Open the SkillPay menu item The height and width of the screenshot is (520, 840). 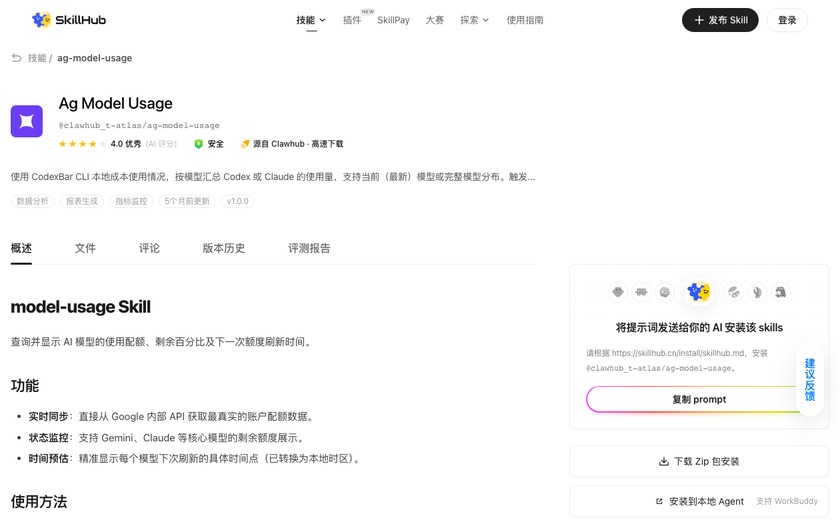click(393, 20)
